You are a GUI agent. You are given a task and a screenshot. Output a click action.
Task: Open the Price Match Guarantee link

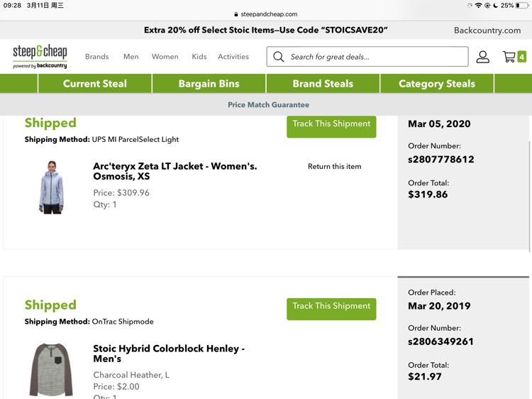click(268, 104)
